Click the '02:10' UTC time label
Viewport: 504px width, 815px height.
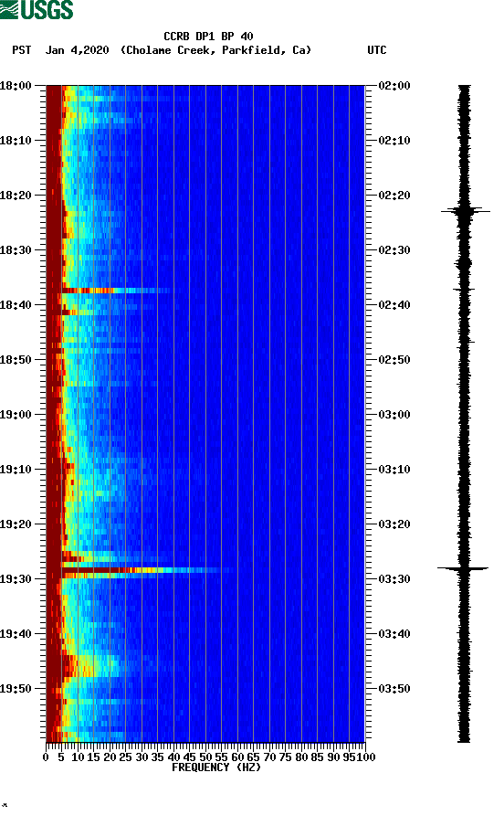coord(394,141)
